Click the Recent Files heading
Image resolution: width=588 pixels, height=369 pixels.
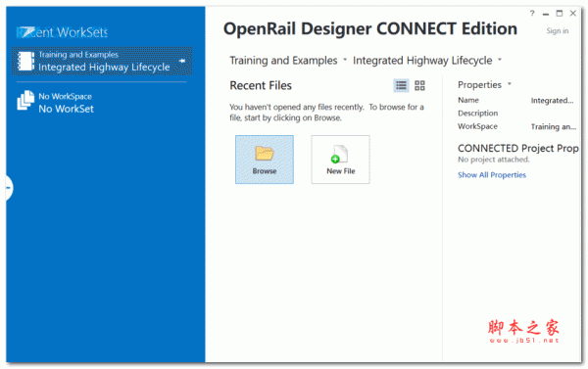pyautogui.click(x=261, y=86)
